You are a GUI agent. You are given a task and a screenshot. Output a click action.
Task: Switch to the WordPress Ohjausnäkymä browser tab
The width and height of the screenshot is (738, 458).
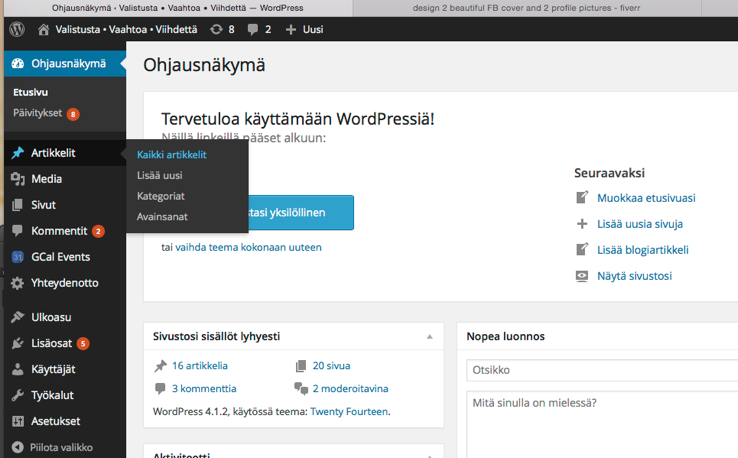click(177, 8)
